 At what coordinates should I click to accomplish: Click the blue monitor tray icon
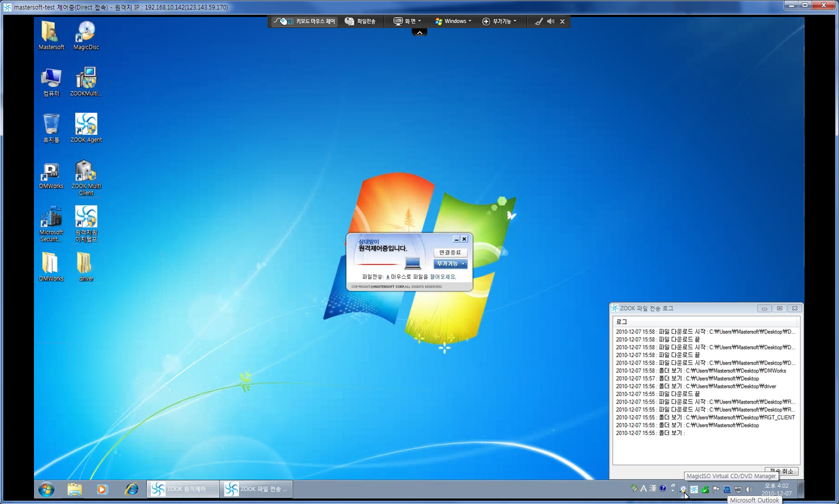click(727, 490)
